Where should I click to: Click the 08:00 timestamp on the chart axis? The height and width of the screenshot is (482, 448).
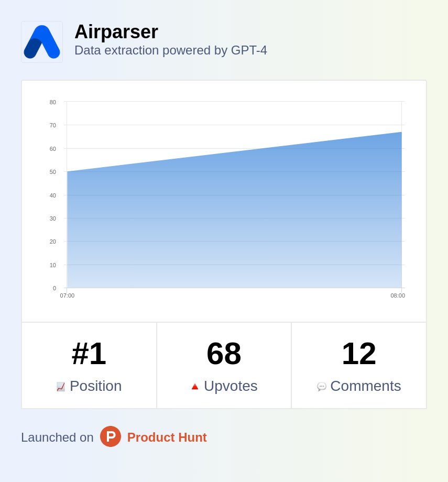[x=398, y=295]
